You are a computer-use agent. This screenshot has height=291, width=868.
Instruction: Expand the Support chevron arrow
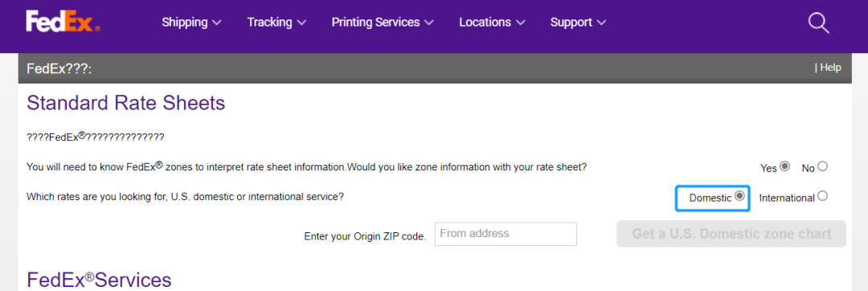(601, 23)
